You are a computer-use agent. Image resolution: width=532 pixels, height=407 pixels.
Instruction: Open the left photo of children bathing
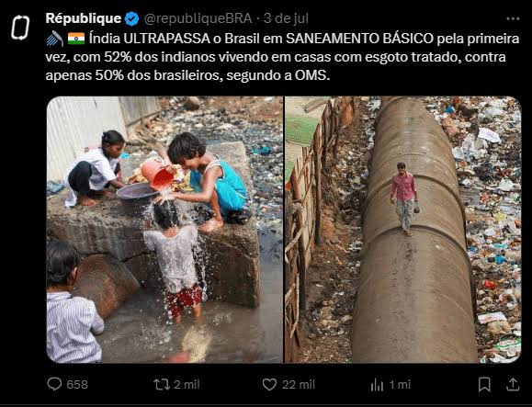(x=164, y=230)
